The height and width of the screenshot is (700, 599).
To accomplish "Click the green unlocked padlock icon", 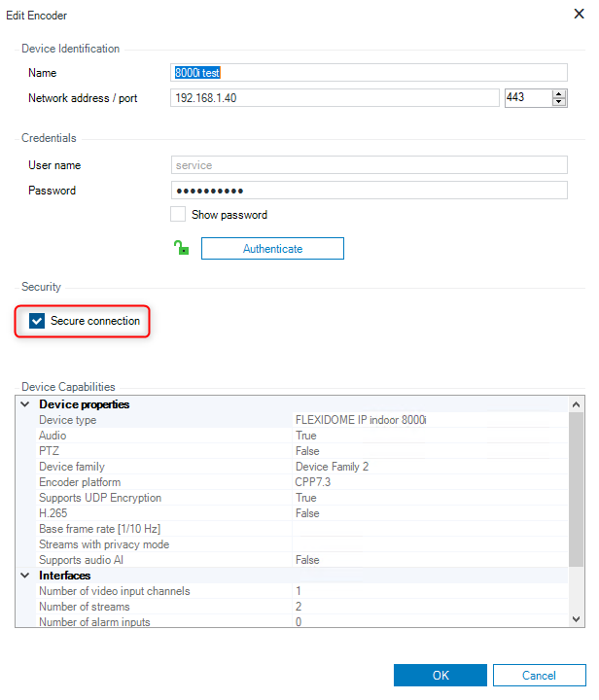I will (181, 249).
